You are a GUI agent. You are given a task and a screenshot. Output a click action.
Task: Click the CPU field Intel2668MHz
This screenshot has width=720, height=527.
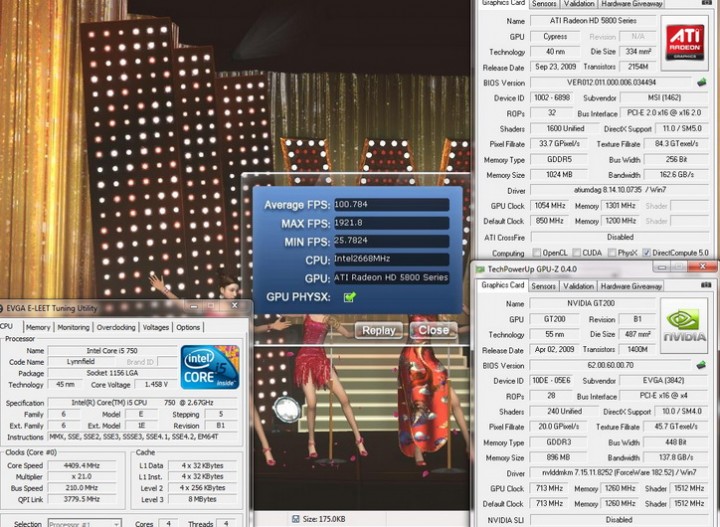(391, 259)
